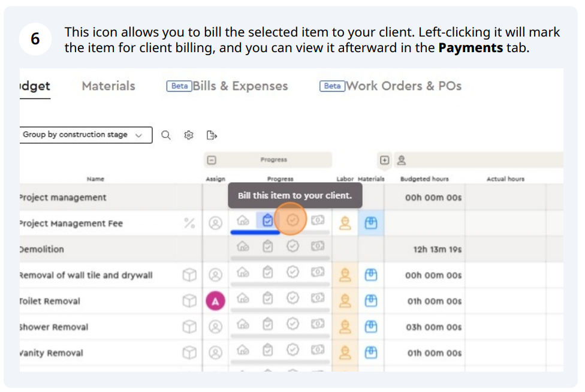Click highlighted bill-to-client icon for Project Management Fee

click(292, 221)
